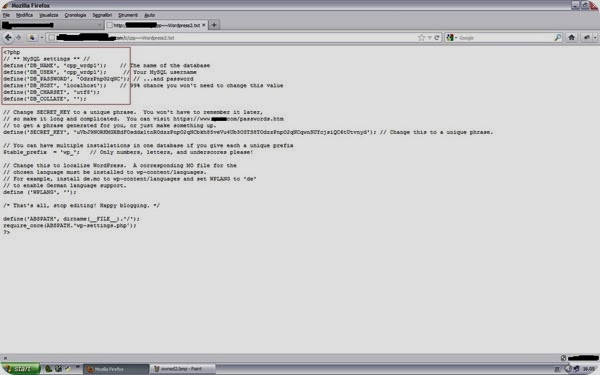This screenshot has width=600, height=375.
Task: Open the Google search engine selector
Action: point(452,38)
